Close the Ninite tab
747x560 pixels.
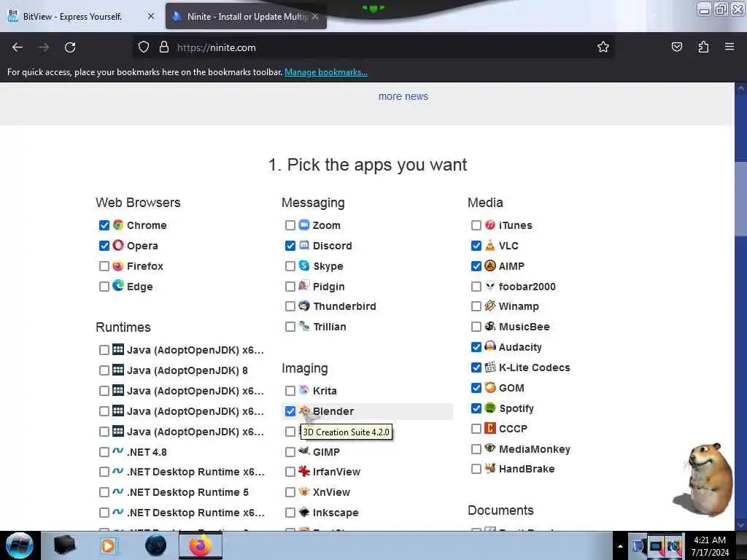tap(315, 16)
